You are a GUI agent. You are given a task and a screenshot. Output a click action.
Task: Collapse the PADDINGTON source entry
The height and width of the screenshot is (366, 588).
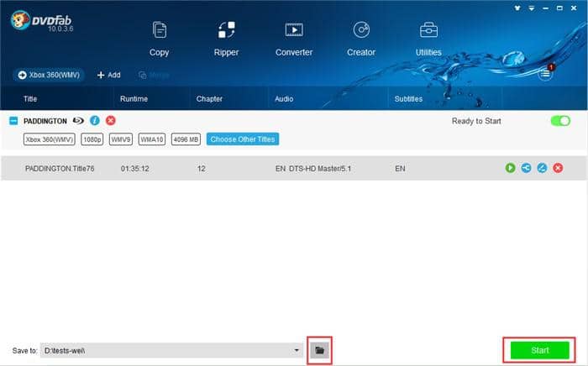point(13,121)
